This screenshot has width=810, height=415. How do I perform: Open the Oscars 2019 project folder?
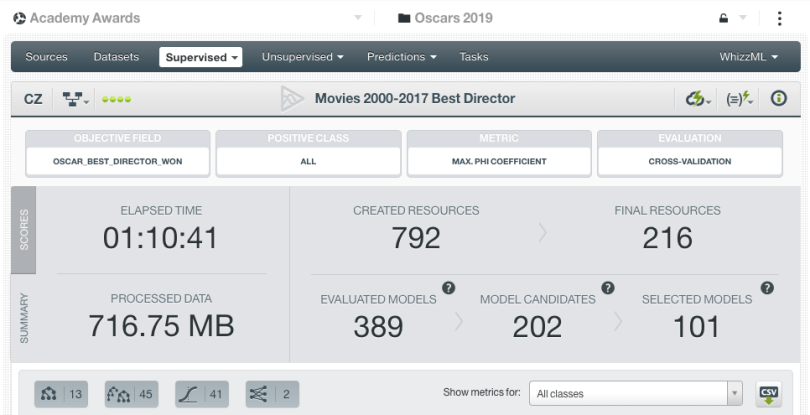tap(445, 18)
